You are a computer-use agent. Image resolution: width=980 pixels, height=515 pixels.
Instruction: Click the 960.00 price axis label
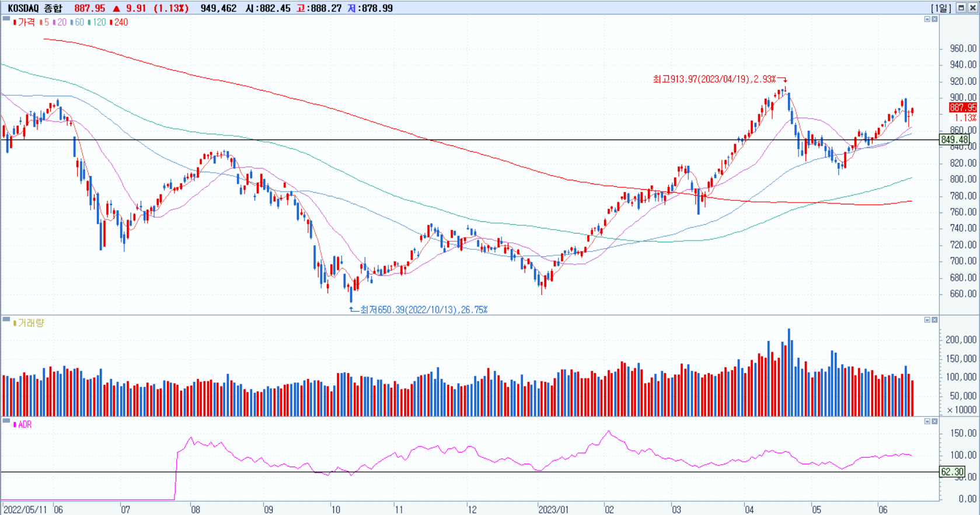point(963,48)
